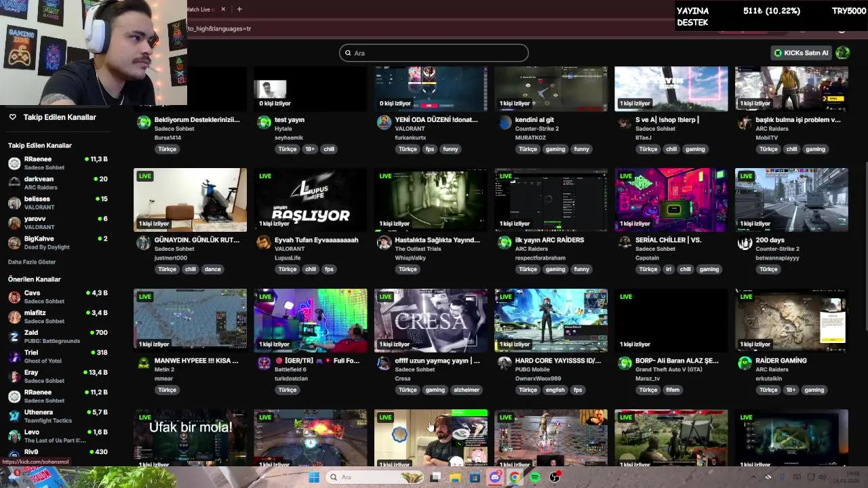Select 18+ tag on the test yayın card
Viewport: 868px width, 488px height.
pos(309,149)
